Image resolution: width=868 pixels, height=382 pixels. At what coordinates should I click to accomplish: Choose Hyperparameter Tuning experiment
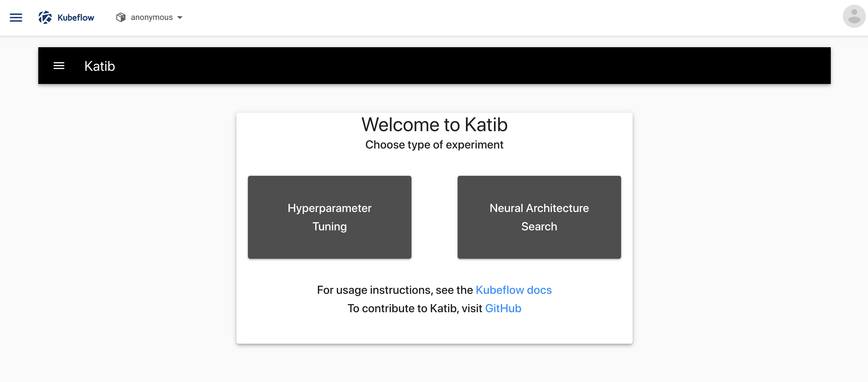coord(329,217)
